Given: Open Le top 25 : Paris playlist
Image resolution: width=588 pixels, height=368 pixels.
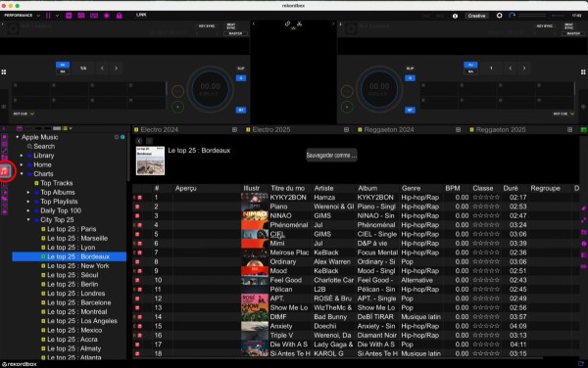Looking at the screenshot, I should pyautogui.click(x=72, y=229).
